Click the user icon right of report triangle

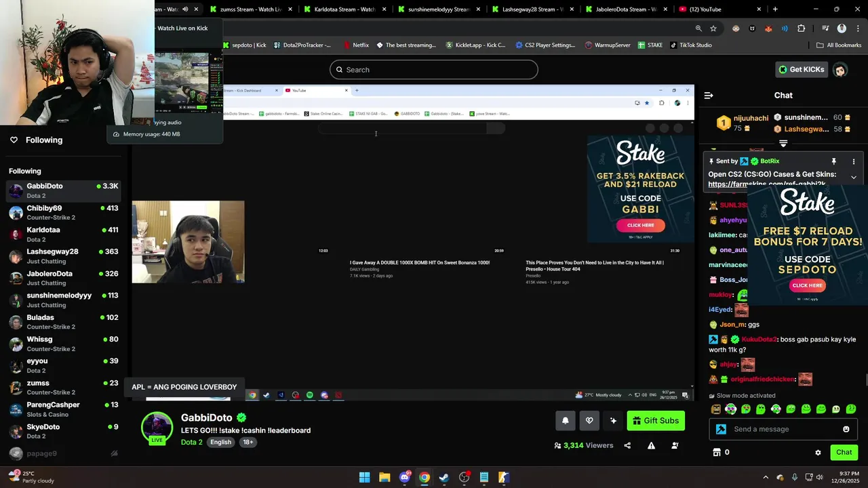[675, 445]
